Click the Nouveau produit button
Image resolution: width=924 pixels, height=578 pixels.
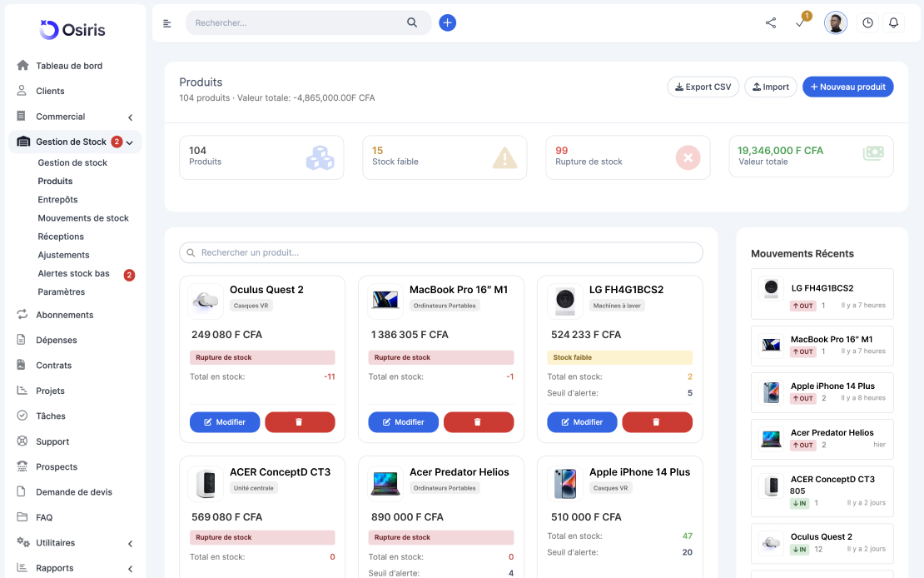pos(847,87)
